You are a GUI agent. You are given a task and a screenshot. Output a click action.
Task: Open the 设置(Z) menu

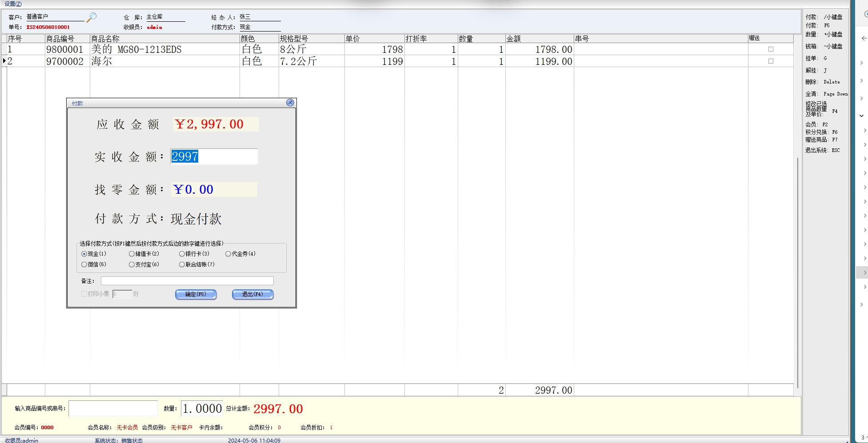point(13,4)
